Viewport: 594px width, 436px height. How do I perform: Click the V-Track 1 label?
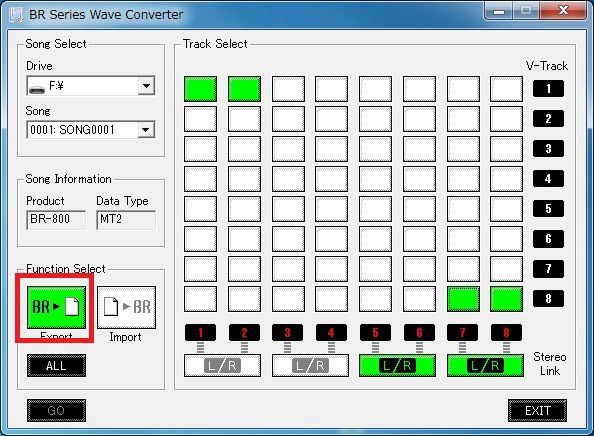548,89
